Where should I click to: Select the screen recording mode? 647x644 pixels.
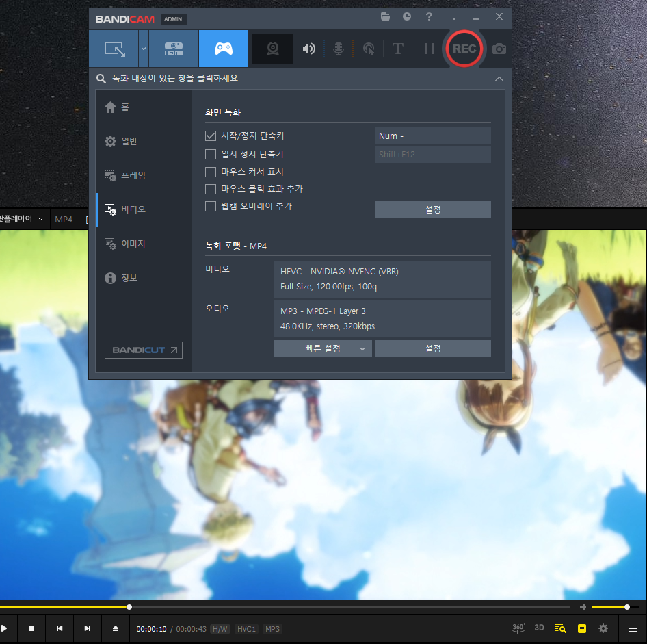pos(114,49)
